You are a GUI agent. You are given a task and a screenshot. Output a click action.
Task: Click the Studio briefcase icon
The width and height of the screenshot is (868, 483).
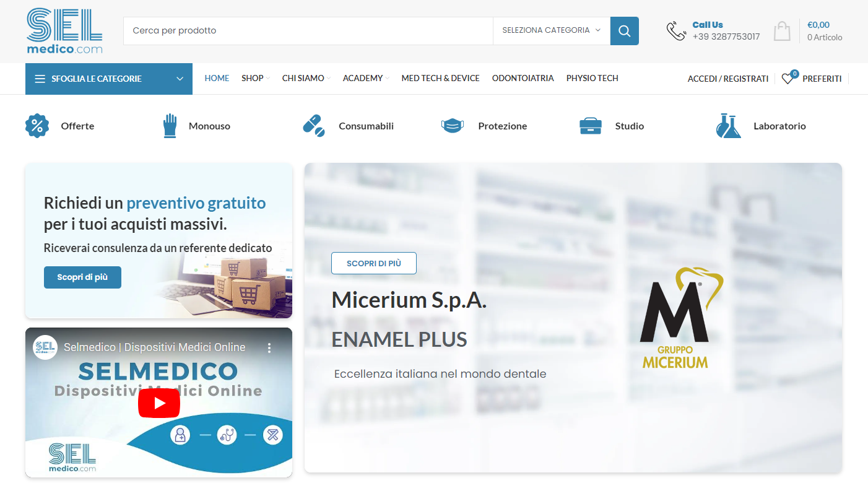click(591, 126)
